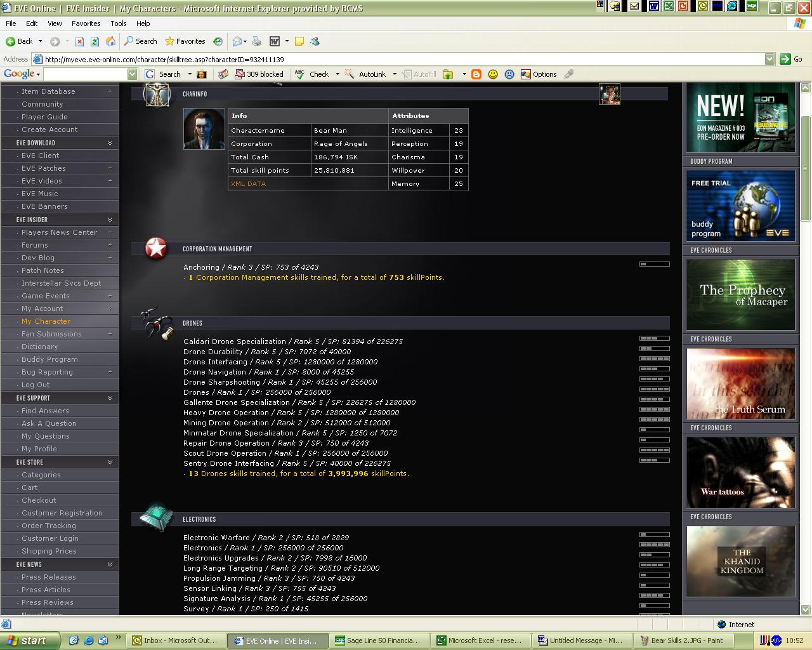Open the Patch Notes sidebar link
812x650 pixels.
coord(43,270)
